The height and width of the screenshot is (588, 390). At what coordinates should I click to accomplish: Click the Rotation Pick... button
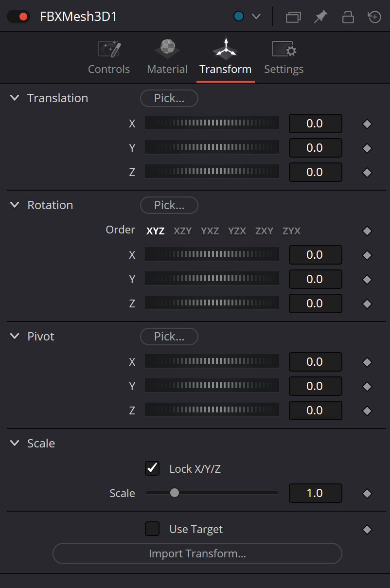click(x=169, y=205)
